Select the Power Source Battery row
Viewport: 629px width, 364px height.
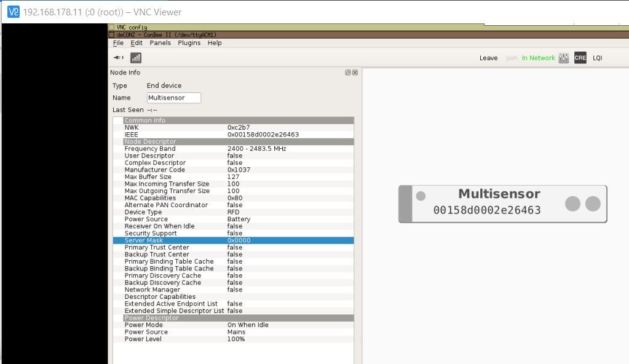pos(234,219)
